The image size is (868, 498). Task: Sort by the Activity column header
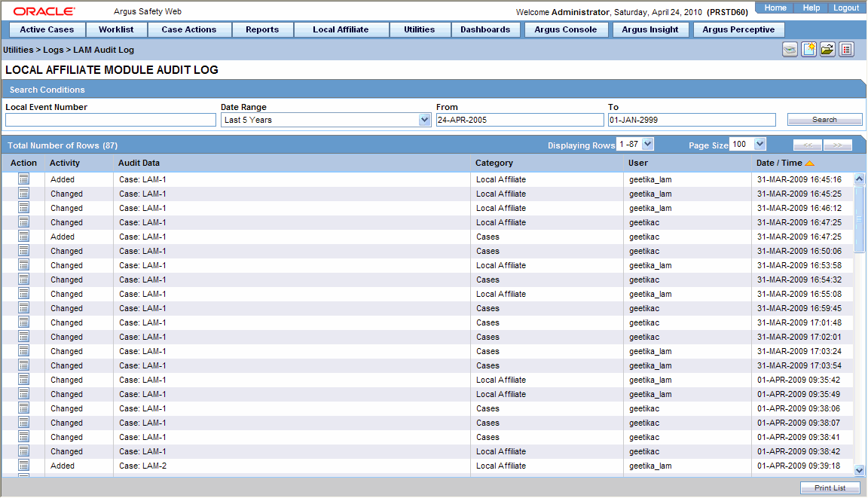[65, 163]
